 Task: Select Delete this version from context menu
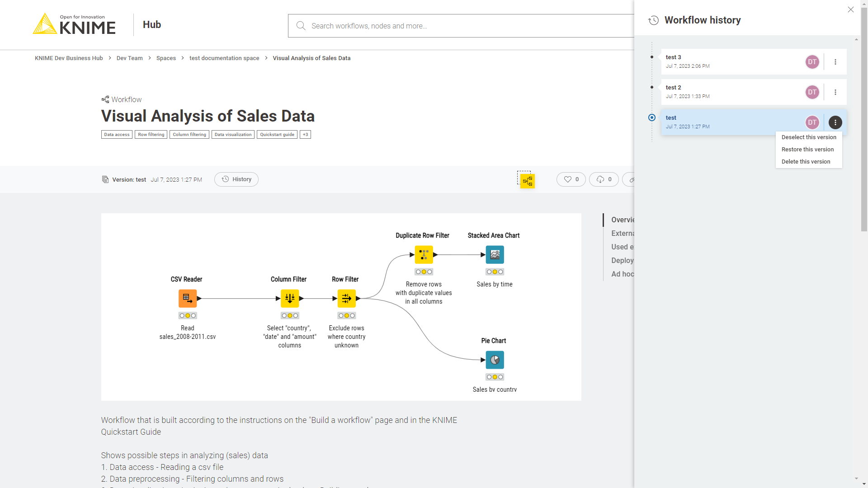click(806, 161)
